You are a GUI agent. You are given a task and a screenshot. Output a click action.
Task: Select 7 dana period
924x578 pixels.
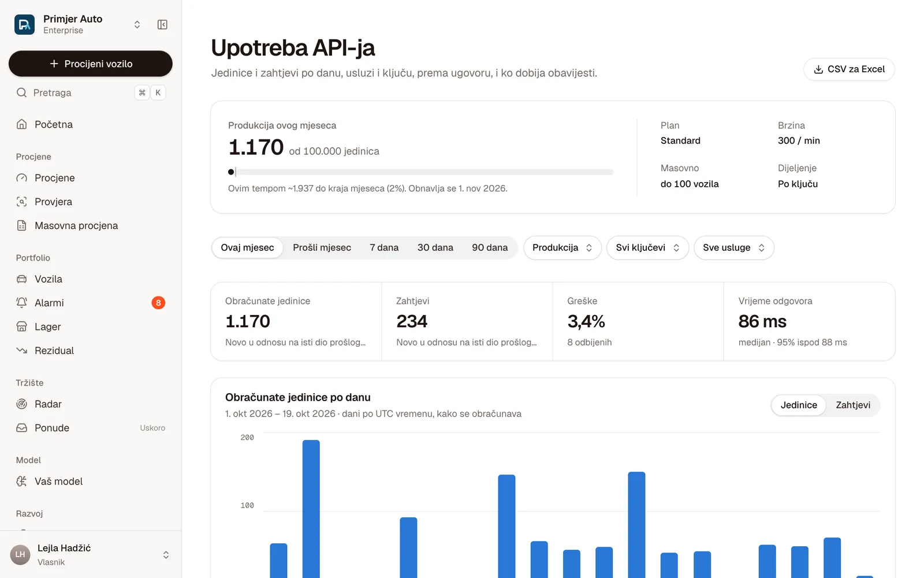(x=384, y=247)
